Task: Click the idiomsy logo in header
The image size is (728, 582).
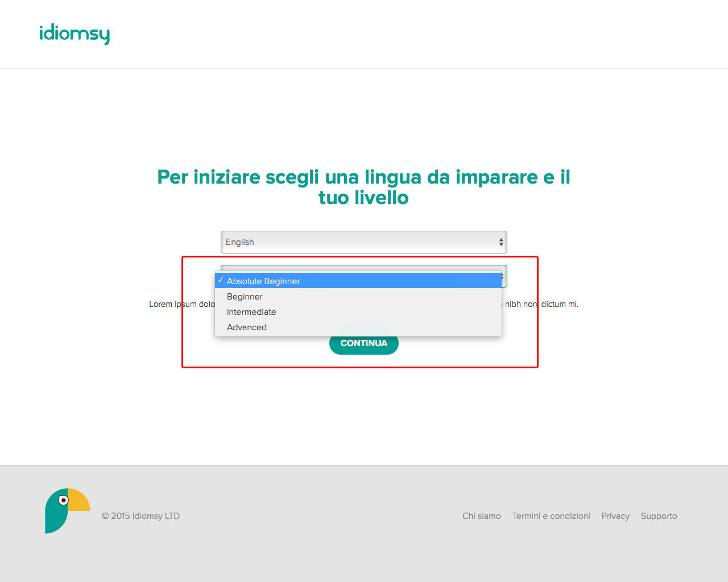Action: click(75, 34)
